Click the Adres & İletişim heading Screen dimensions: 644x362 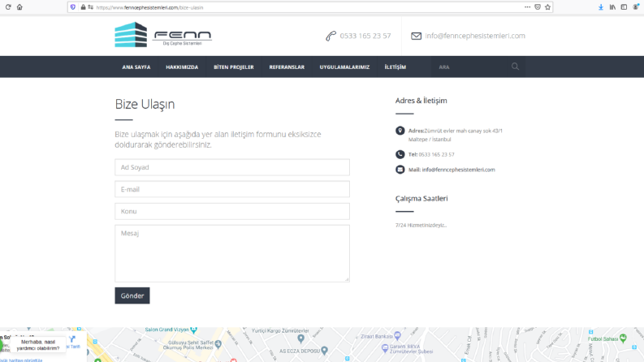(x=421, y=101)
